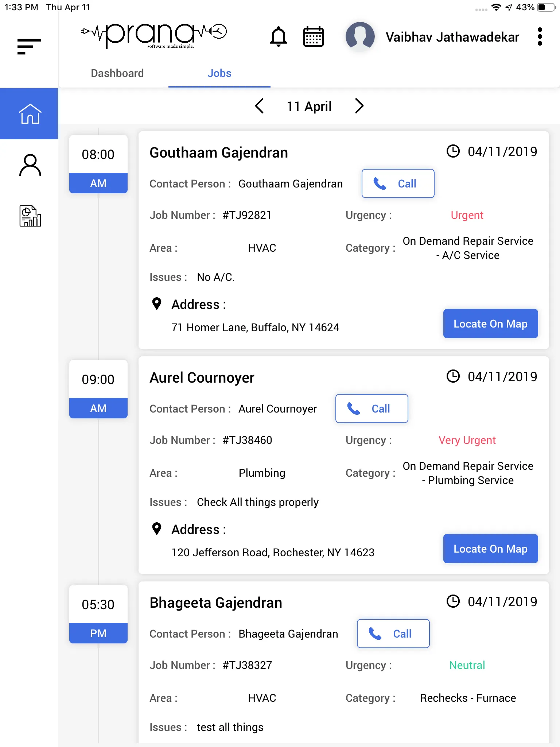Screen dimensions: 560x747
Task: Navigate to the previous day with the left chevron
Action: (x=260, y=106)
